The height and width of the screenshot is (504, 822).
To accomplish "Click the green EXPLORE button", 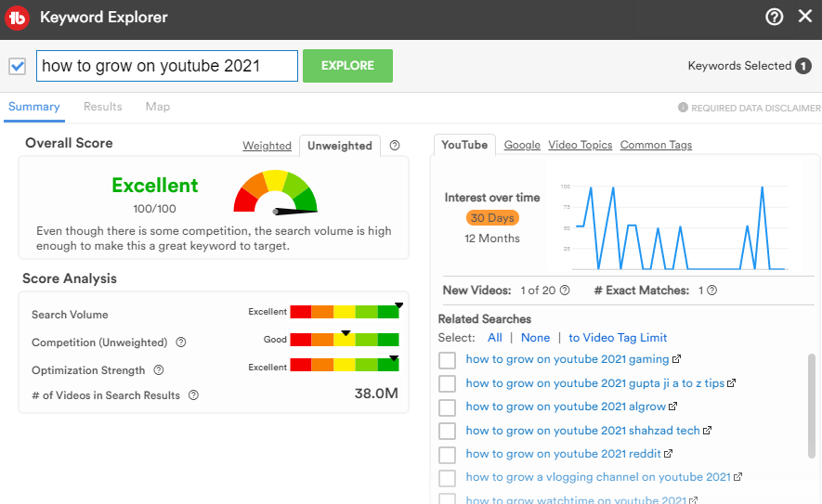I will tap(347, 66).
